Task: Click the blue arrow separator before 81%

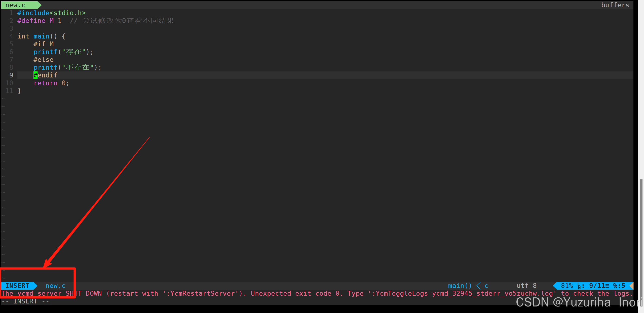Action: point(555,285)
